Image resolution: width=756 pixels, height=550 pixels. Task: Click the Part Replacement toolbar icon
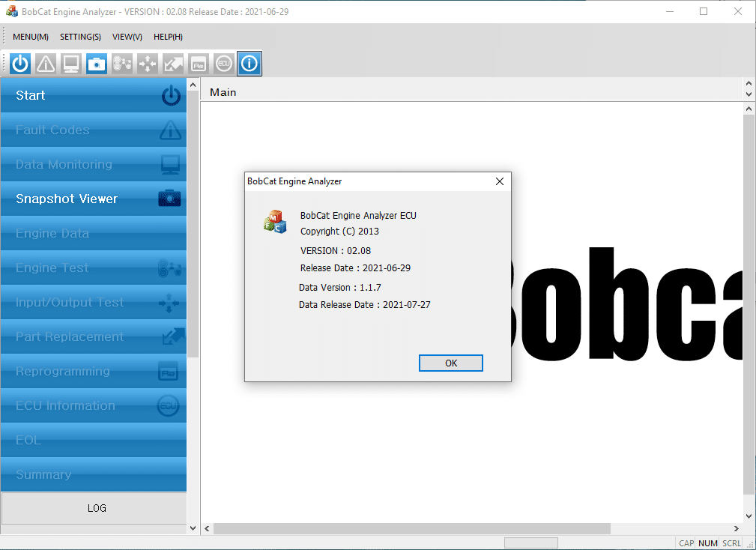point(173,64)
